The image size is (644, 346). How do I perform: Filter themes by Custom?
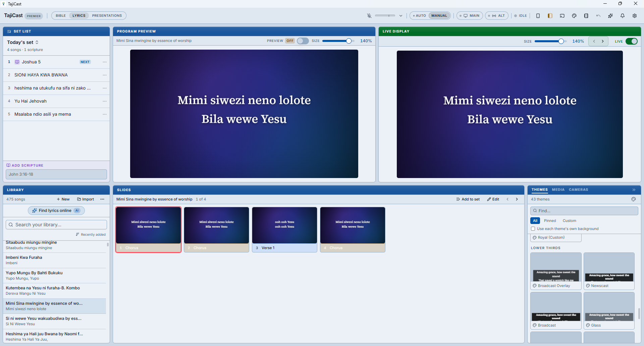[569, 221]
